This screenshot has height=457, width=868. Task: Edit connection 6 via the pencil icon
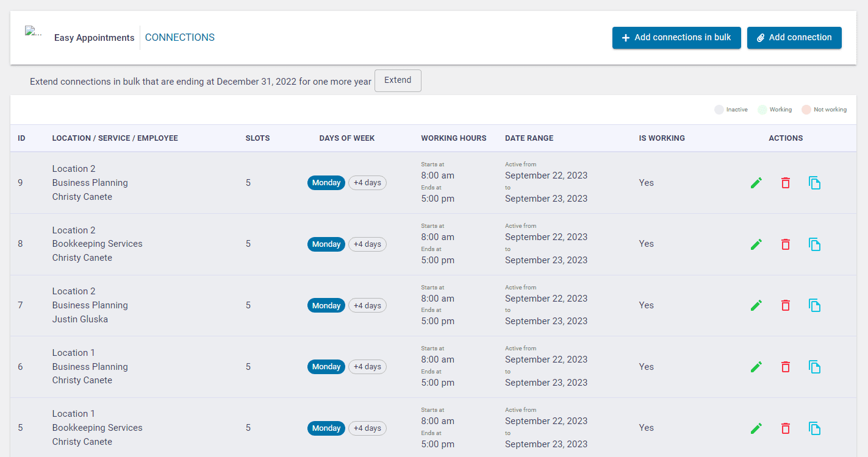[x=756, y=367]
